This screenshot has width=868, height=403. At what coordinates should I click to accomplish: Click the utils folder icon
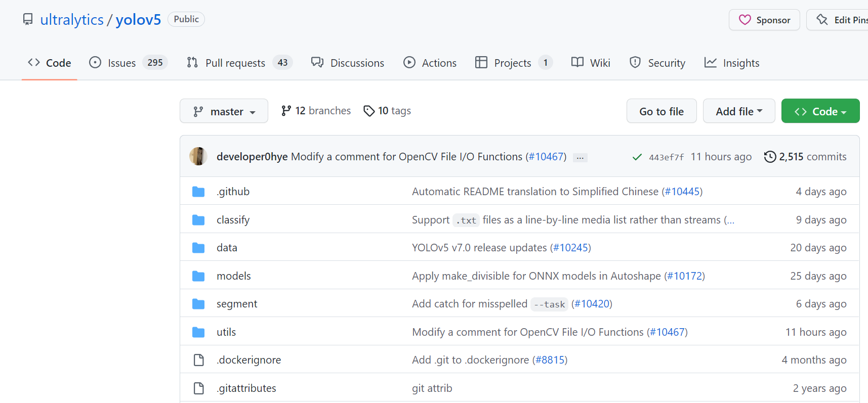coord(198,332)
